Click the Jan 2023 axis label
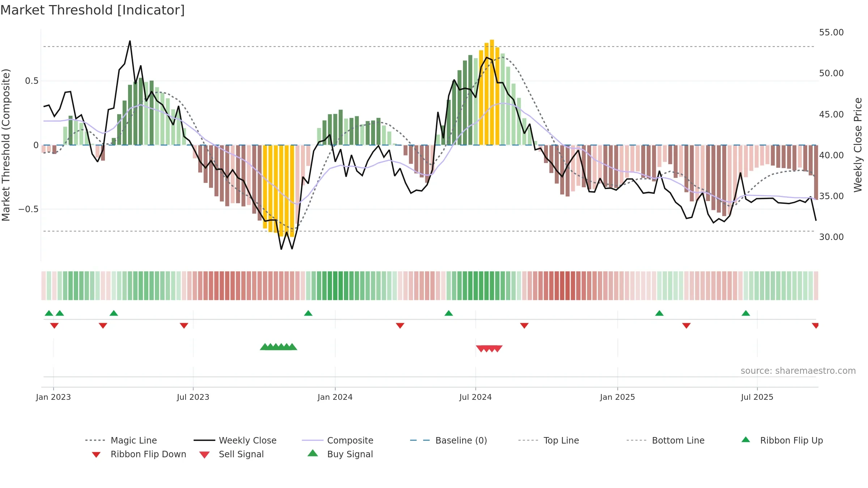 pyautogui.click(x=54, y=397)
